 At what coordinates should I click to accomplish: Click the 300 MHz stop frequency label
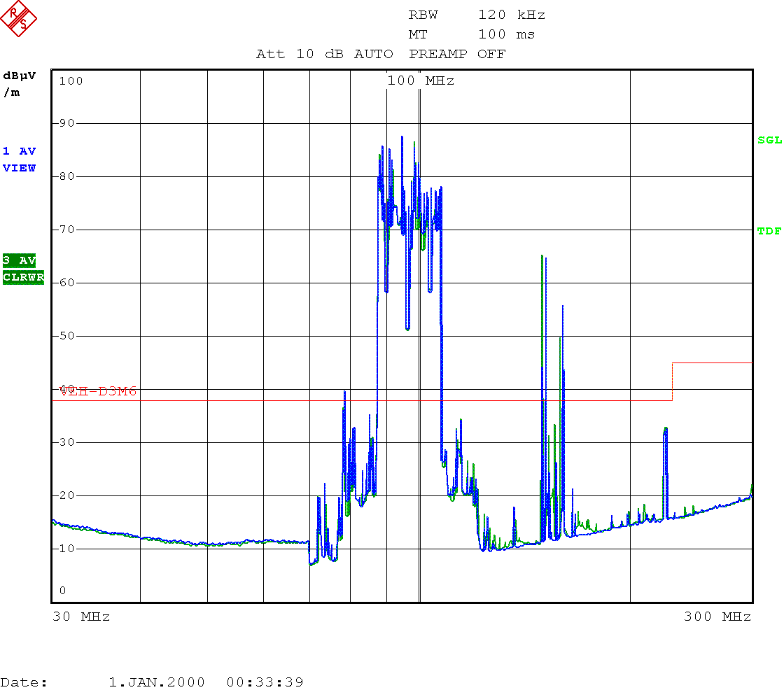pyautogui.click(x=717, y=617)
